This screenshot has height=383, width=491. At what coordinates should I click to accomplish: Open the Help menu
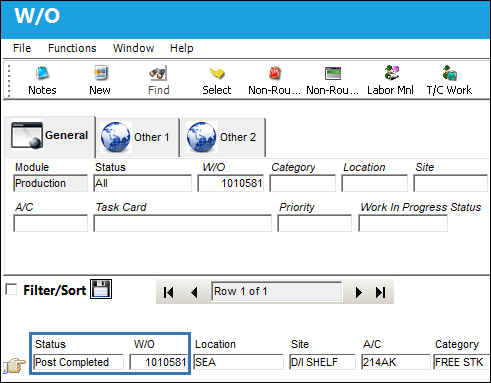click(181, 48)
